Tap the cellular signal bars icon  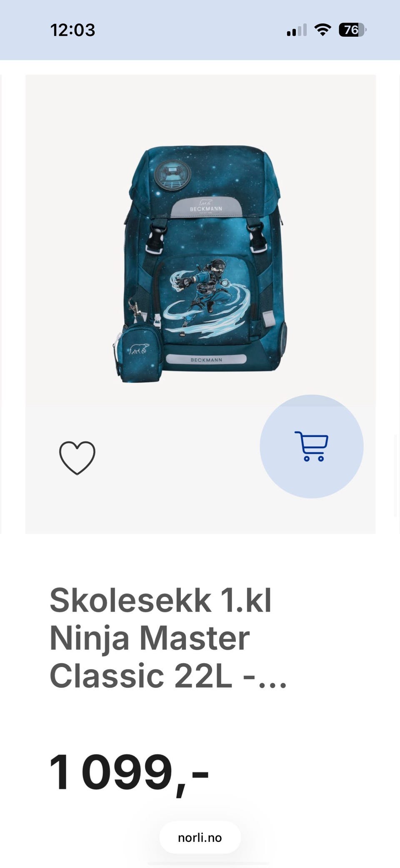[297, 30]
